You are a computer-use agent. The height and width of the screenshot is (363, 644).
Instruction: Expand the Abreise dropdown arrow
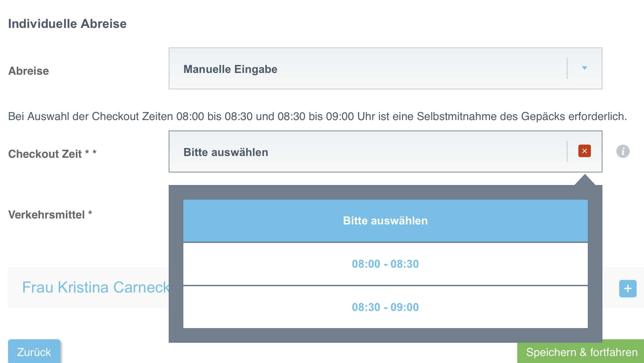(x=584, y=68)
